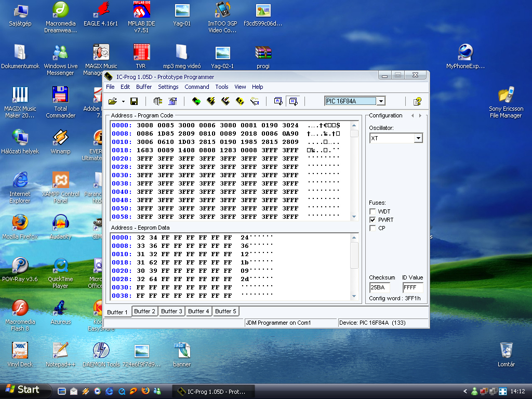Expand the recent files arrow beside Open
Viewport: 532px width, 399px height.
click(123, 101)
